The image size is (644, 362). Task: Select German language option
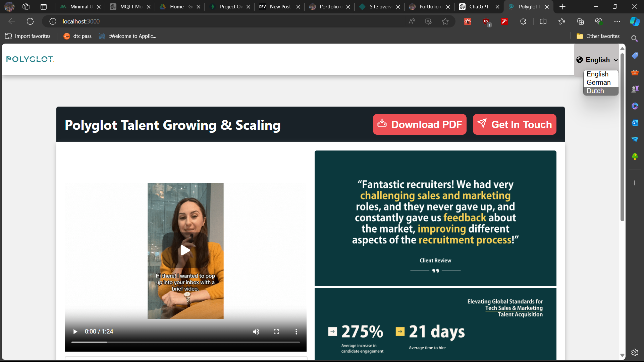coord(598,82)
